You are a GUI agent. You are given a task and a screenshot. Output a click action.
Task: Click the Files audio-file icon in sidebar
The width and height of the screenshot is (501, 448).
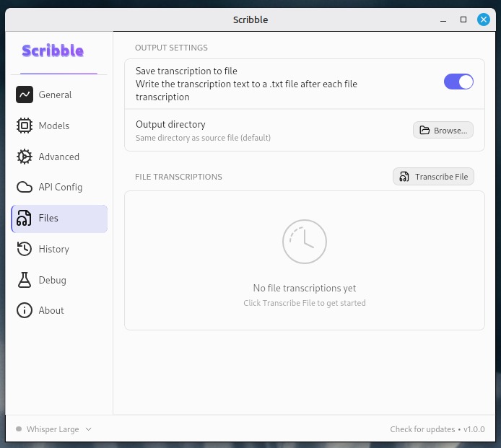coord(25,218)
